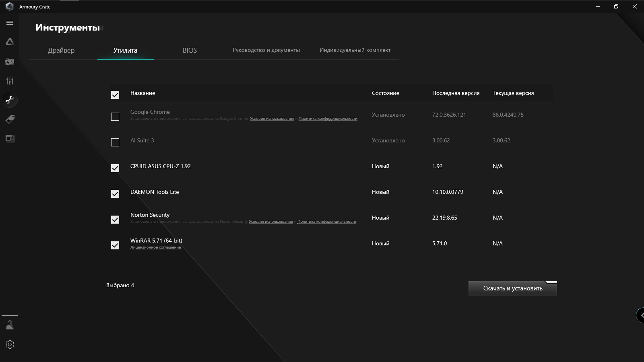644x362 pixels.
Task: Click the equalizer sliders sidebar icon
Action: click(10, 81)
